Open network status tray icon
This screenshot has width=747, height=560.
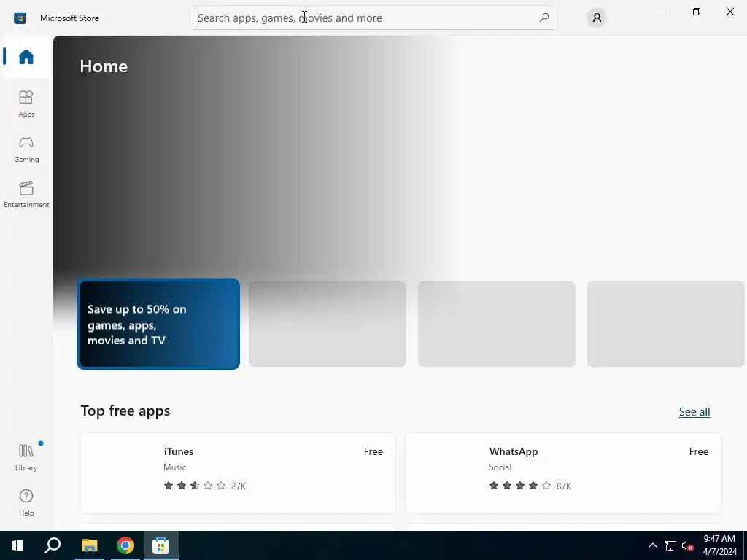point(670,545)
